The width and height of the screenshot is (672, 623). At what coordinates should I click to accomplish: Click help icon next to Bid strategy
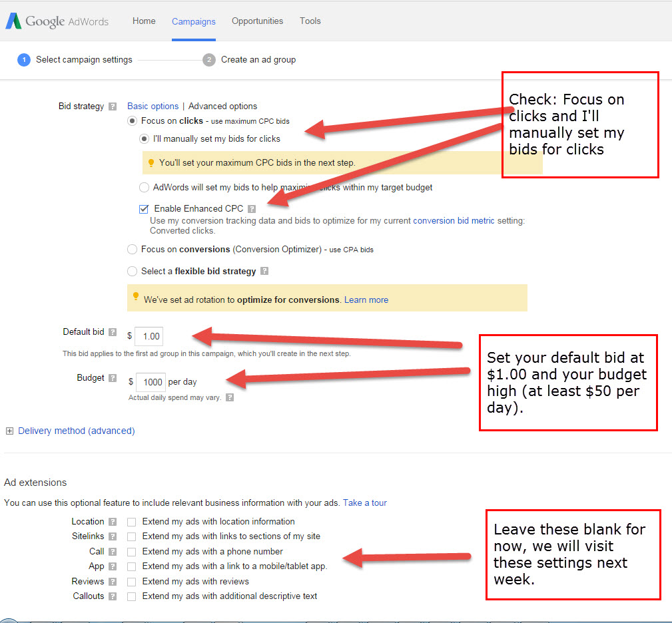[113, 106]
